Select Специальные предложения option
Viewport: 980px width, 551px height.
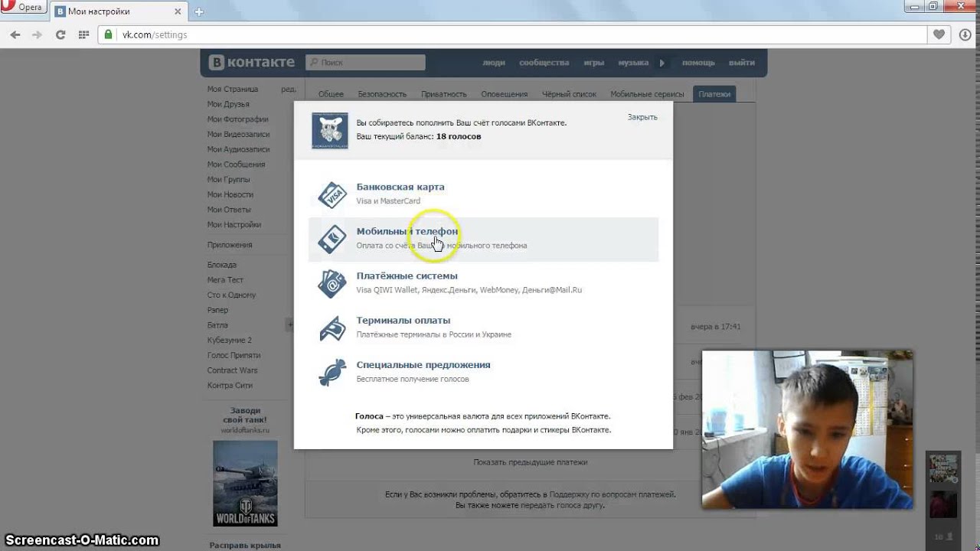coord(483,373)
